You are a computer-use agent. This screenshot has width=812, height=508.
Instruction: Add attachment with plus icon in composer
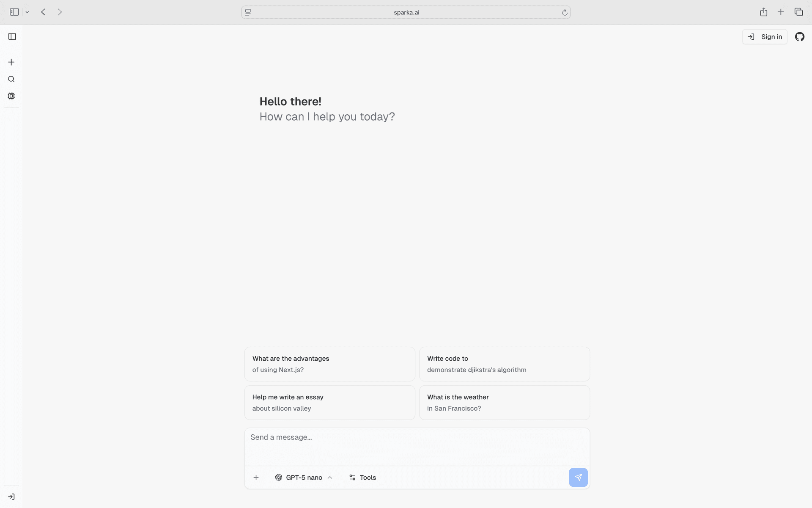pyautogui.click(x=256, y=478)
